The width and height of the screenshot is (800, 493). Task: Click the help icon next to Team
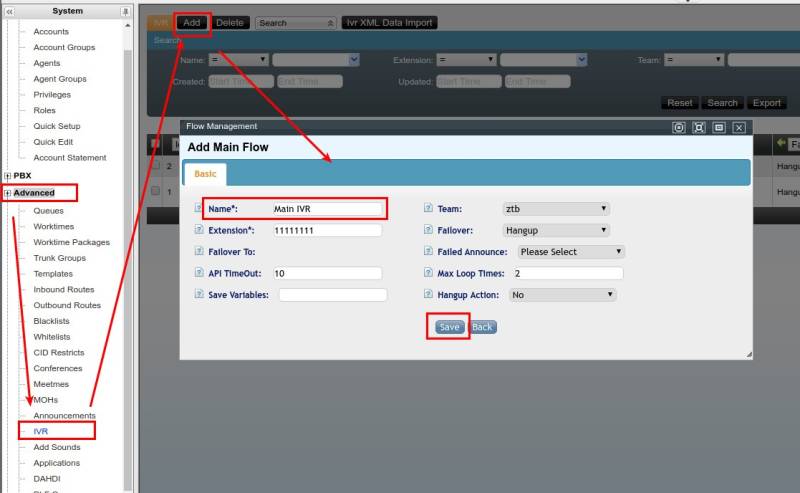coord(428,209)
